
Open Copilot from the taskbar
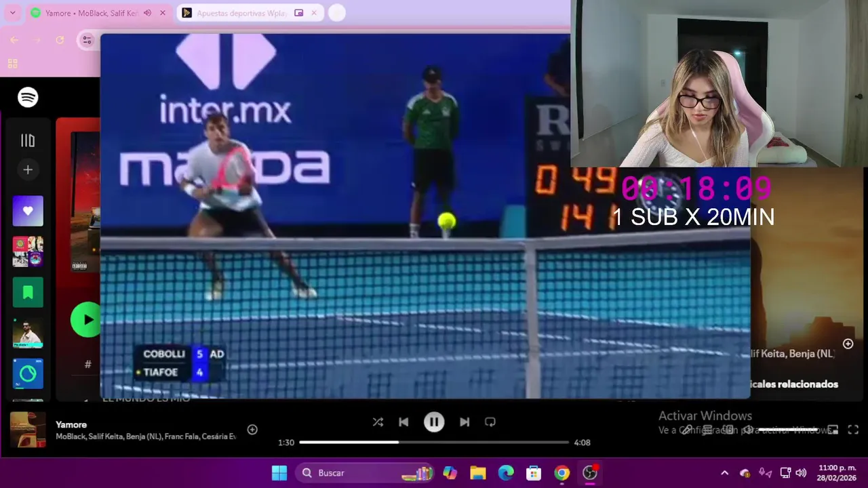coord(450,473)
